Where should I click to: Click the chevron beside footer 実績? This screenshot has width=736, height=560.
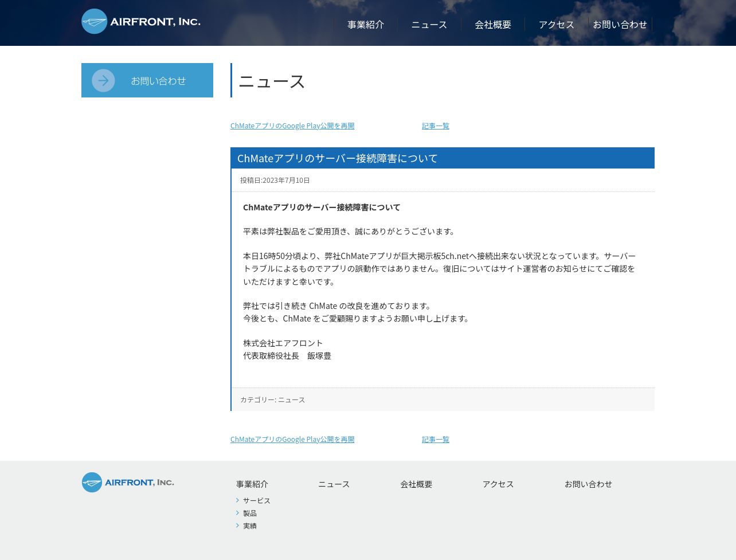coord(237,526)
